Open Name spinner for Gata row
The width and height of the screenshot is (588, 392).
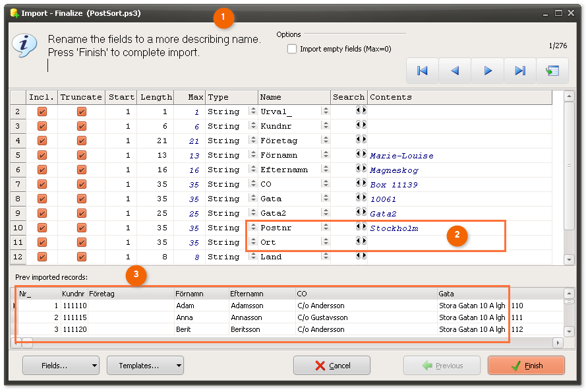coord(326,198)
